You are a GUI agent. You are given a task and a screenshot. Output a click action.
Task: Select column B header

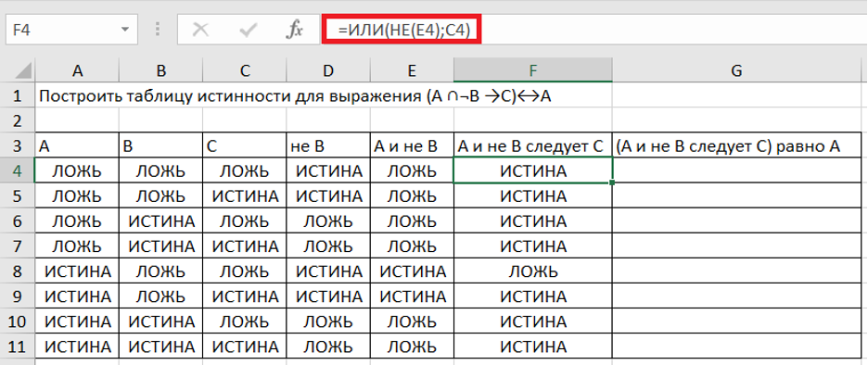161,70
